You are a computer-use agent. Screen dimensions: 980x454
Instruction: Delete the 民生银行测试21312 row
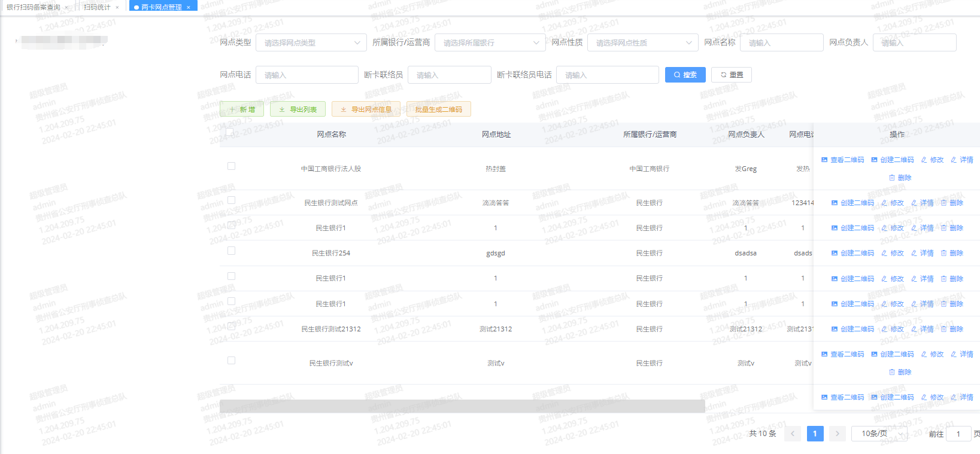(952, 329)
